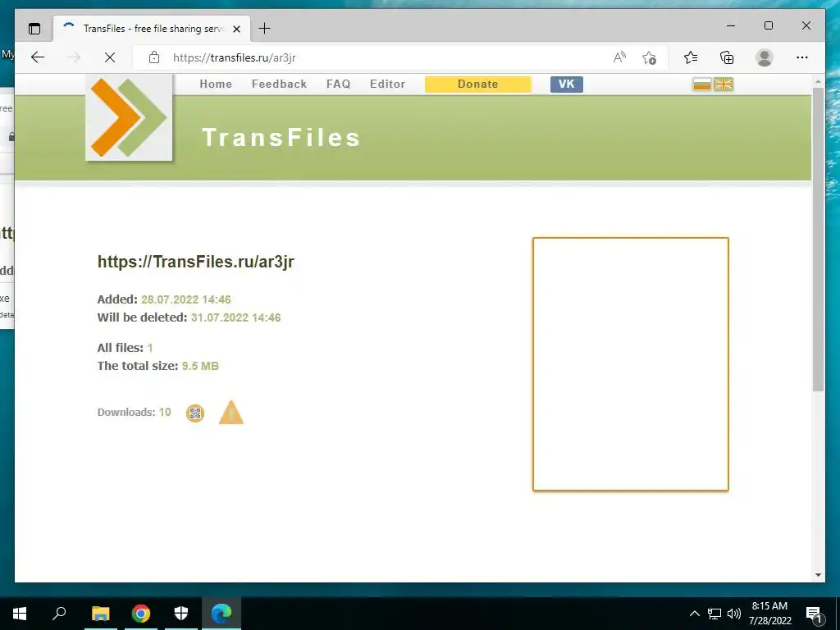Open volume control tray icon
This screenshot has width=840, height=630.
[734, 614]
